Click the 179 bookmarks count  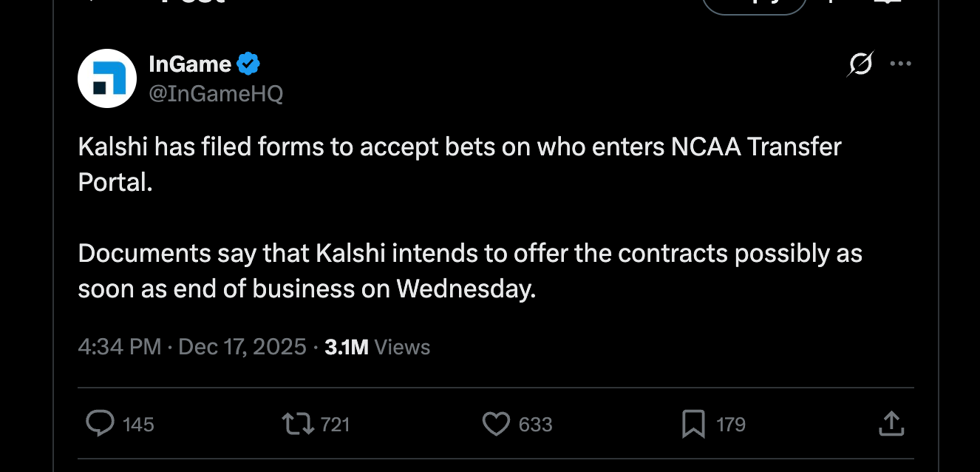(731, 425)
